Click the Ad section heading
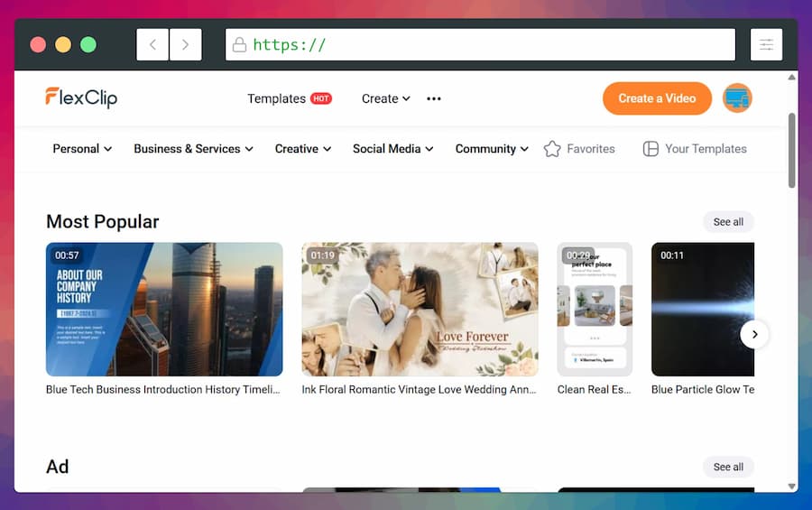The height and width of the screenshot is (510, 812). (58, 467)
